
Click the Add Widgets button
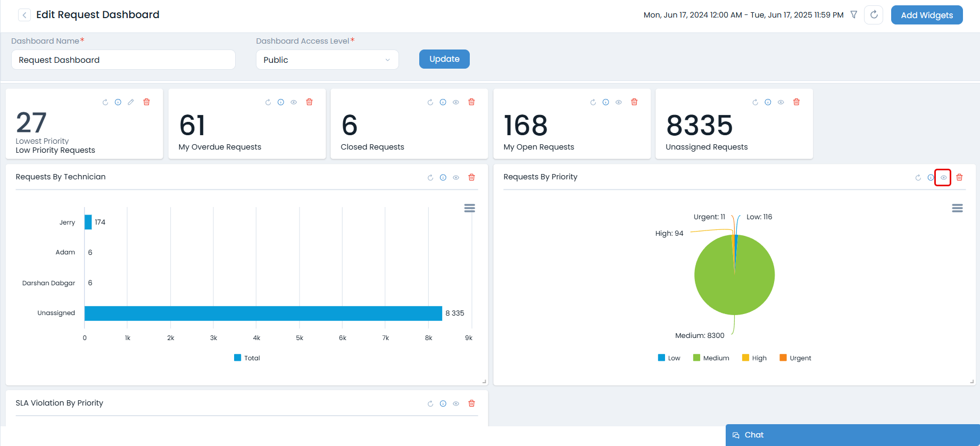[x=927, y=15]
